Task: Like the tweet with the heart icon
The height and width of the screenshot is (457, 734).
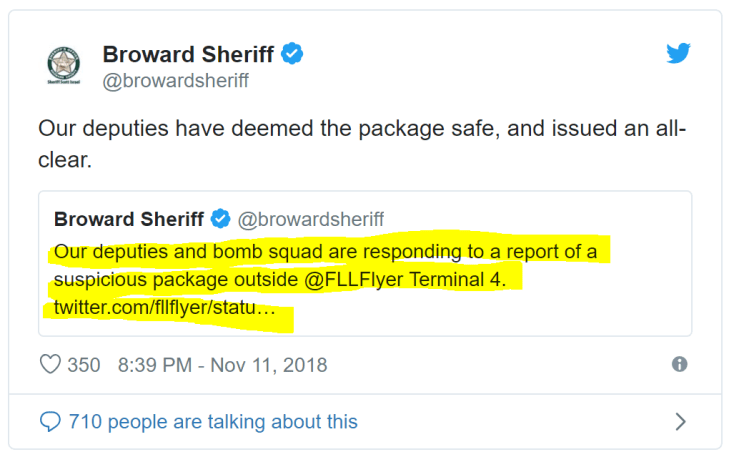Action: (x=50, y=365)
